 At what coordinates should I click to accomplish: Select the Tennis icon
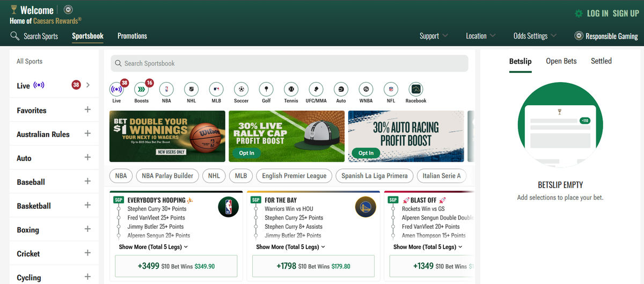coord(291,89)
